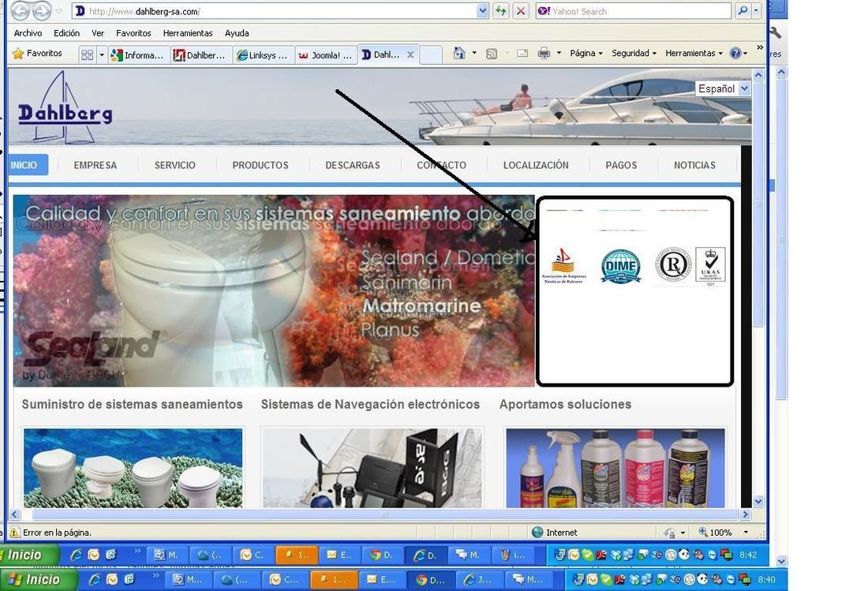Open the marine toilets thumbnail image
Image resolution: width=868 pixels, height=591 pixels.
[x=133, y=468]
